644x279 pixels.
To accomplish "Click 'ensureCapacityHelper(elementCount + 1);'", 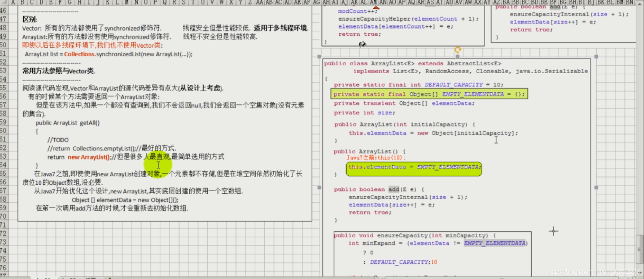I will point(409,19).
